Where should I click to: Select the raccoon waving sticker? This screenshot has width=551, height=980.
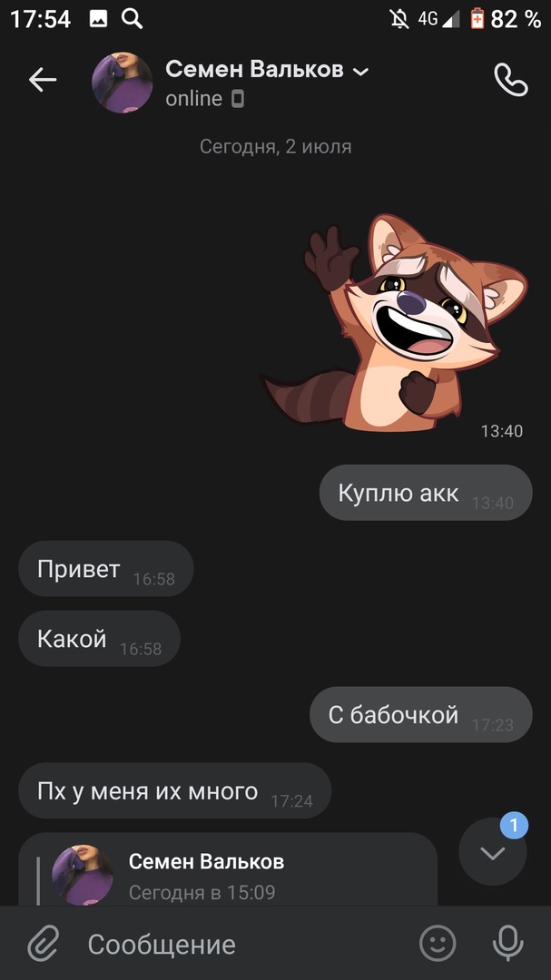point(395,323)
